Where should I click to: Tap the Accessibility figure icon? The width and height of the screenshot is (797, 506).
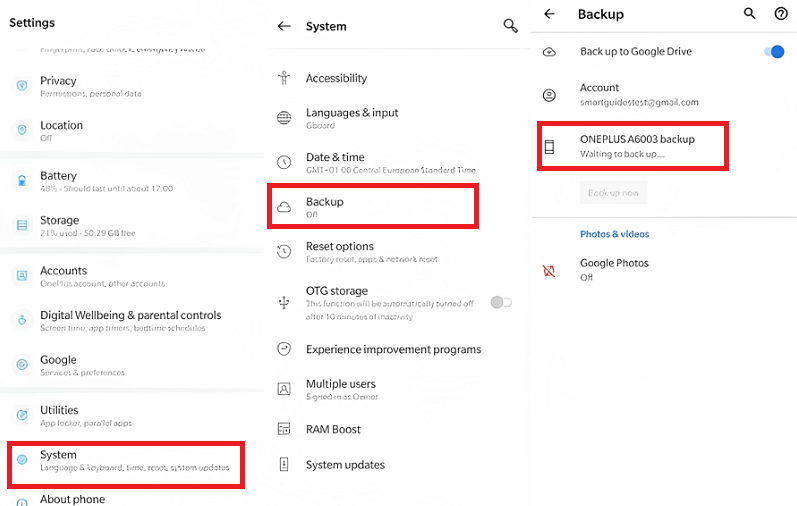point(284,78)
